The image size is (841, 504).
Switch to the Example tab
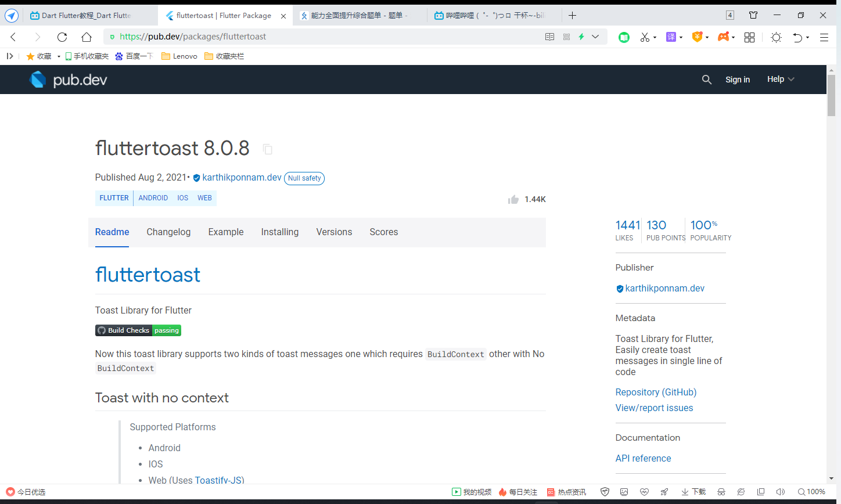226,232
